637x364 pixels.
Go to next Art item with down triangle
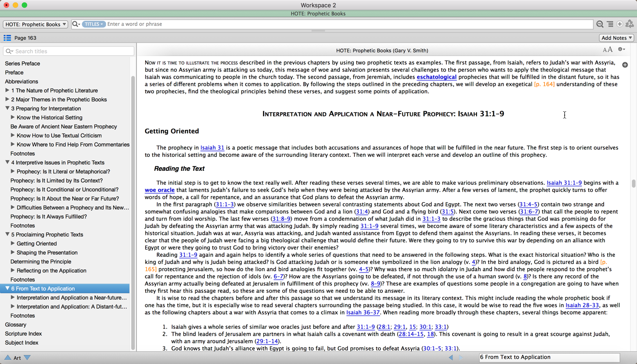(x=27, y=358)
